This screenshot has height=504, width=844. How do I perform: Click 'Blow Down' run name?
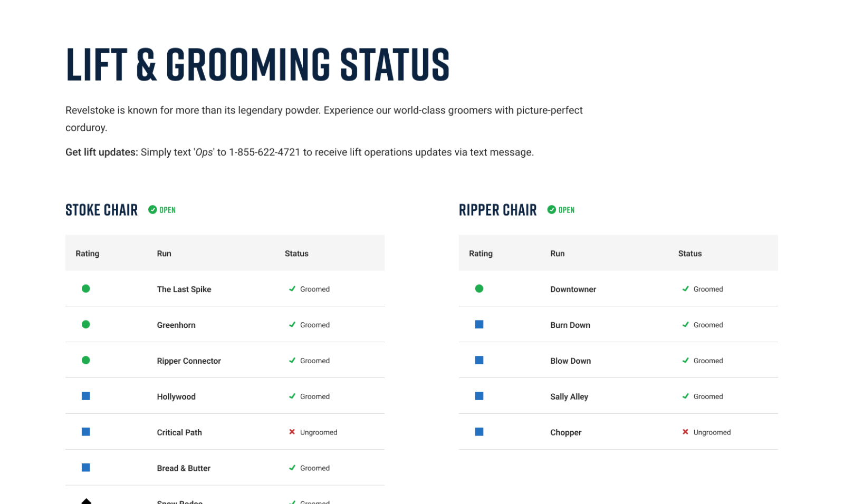point(570,361)
